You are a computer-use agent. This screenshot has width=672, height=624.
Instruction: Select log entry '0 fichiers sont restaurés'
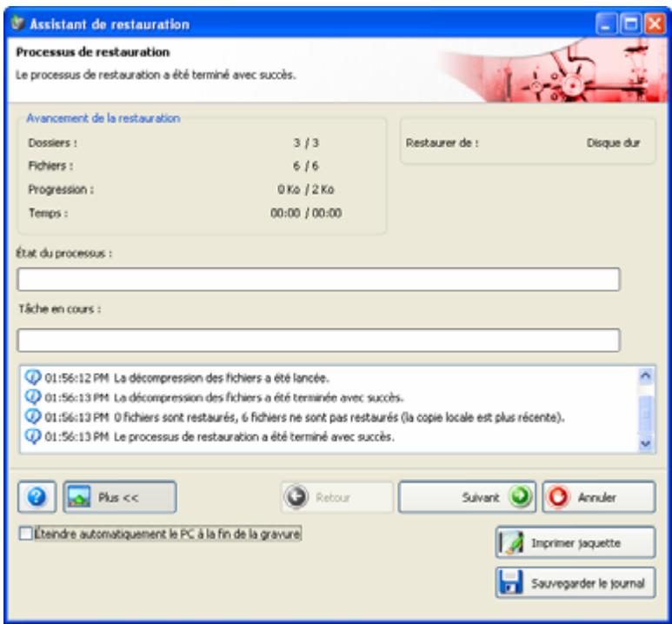[295, 417]
